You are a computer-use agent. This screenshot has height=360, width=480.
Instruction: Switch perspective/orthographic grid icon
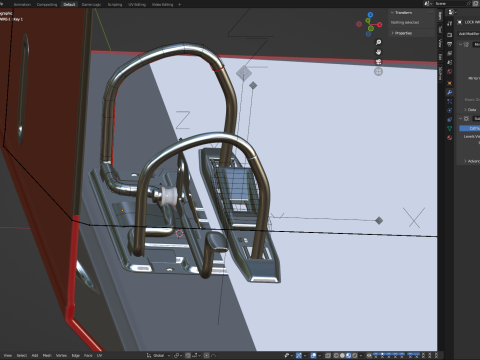click(378, 71)
